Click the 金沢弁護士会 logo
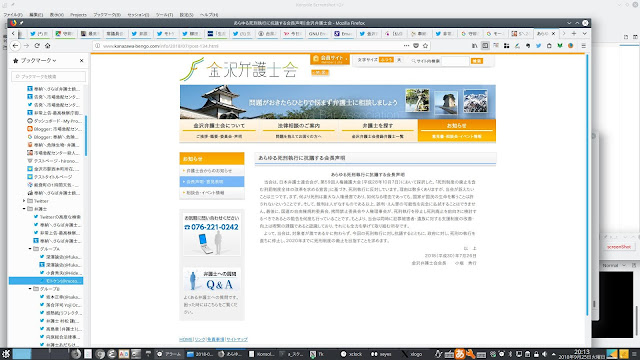Viewport: 640px width, 360px height. [239, 70]
